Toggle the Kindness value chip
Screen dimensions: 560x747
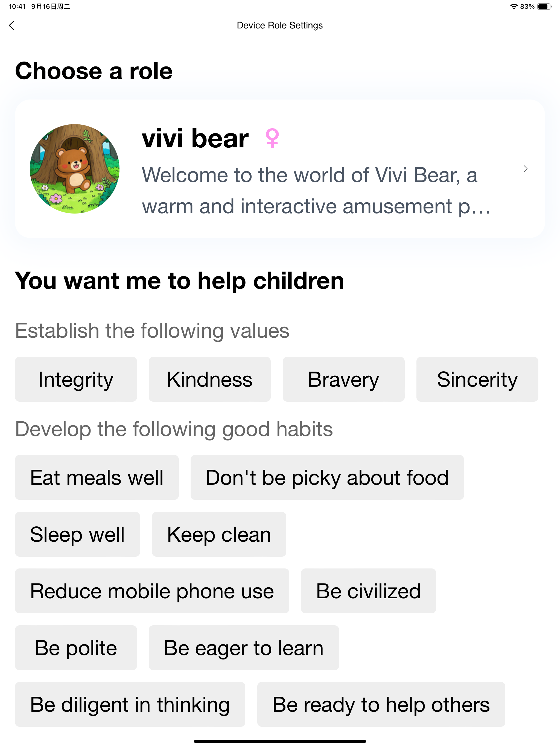[x=210, y=379]
